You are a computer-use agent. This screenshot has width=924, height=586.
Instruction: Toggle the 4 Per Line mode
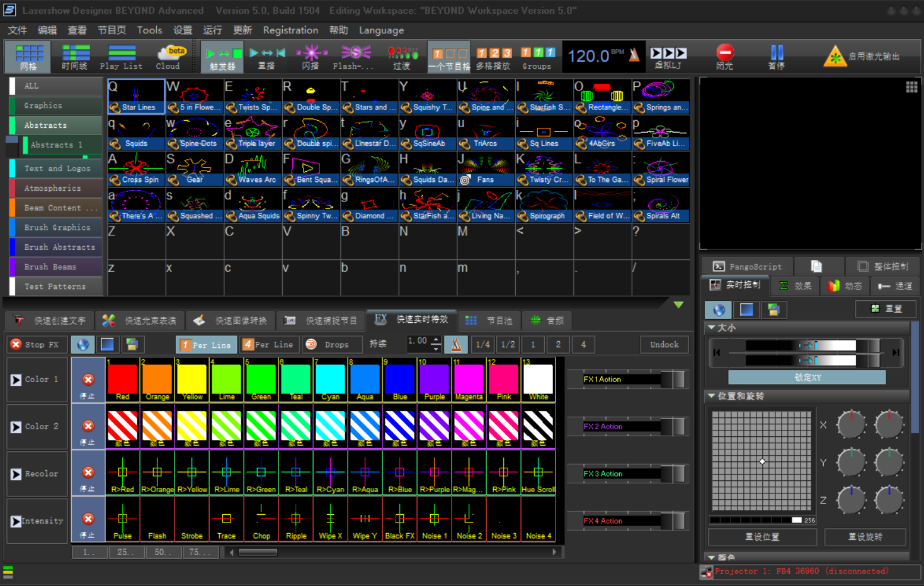pyautogui.click(x=268, y=345)
